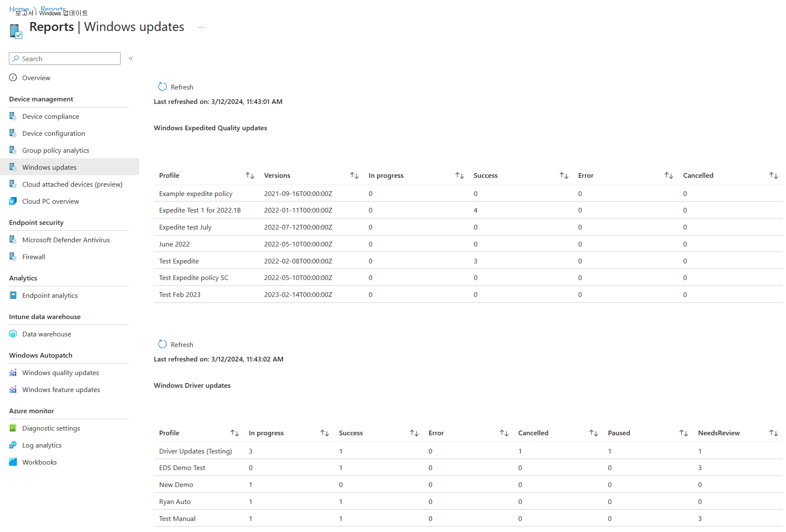Click the Device compliance sidebar icon
This screenshot has height=532, width=786.
coord(13,116)
